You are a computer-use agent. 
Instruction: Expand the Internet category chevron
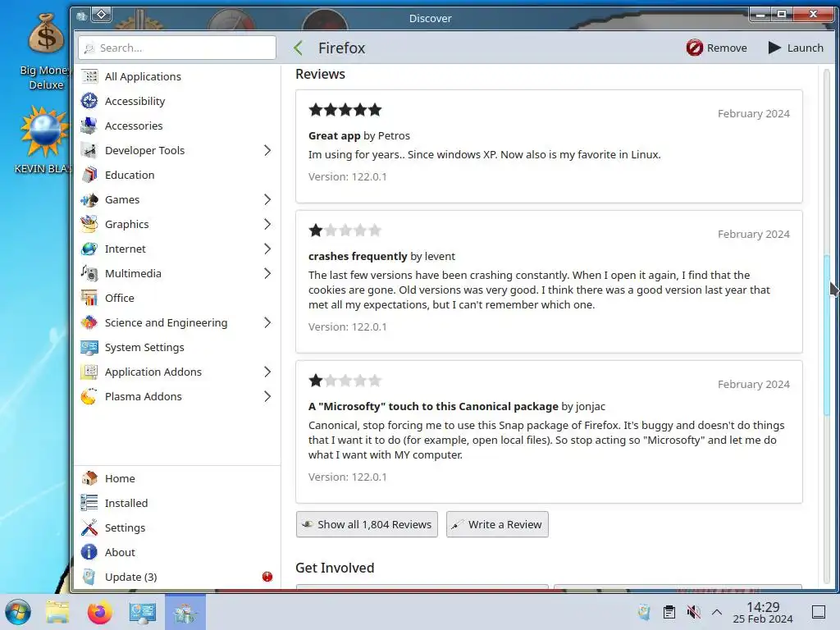coord(267,249)
